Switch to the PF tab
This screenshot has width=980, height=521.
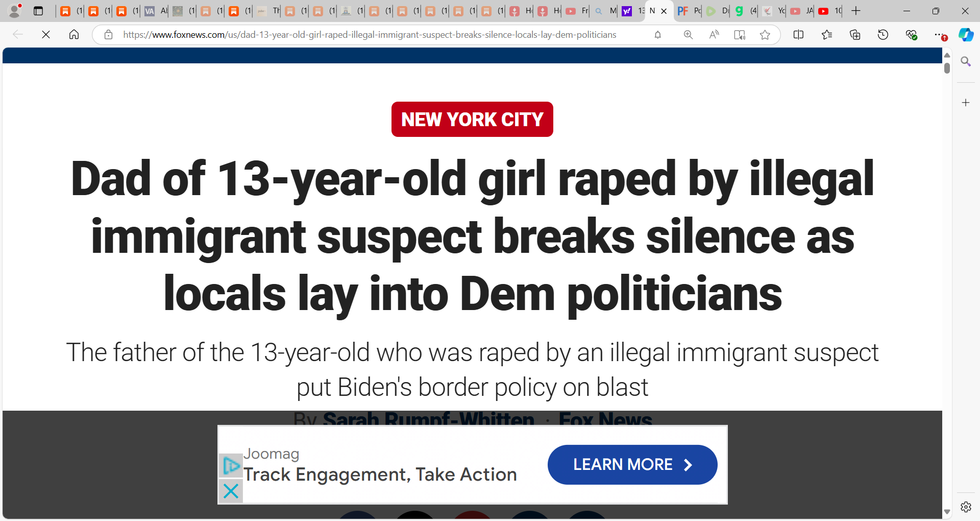tap(689, 11)
